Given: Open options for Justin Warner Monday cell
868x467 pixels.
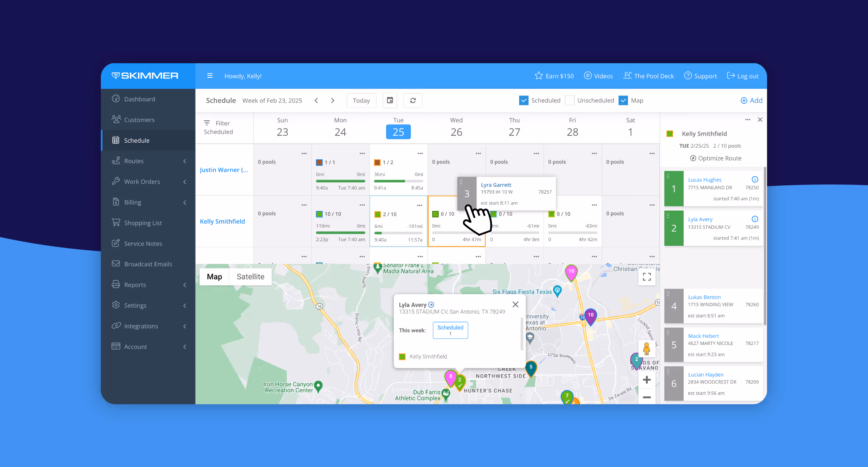Looking at the screenshot, I should (362, 153).
